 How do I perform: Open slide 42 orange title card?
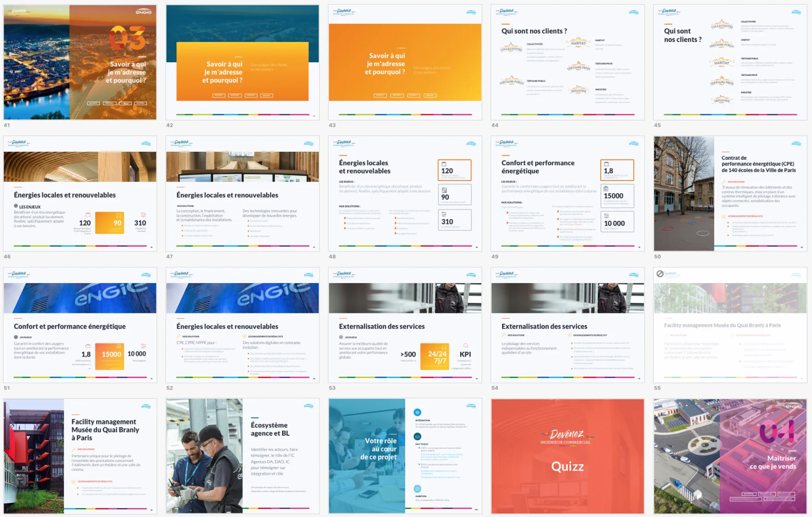[243, 62]
